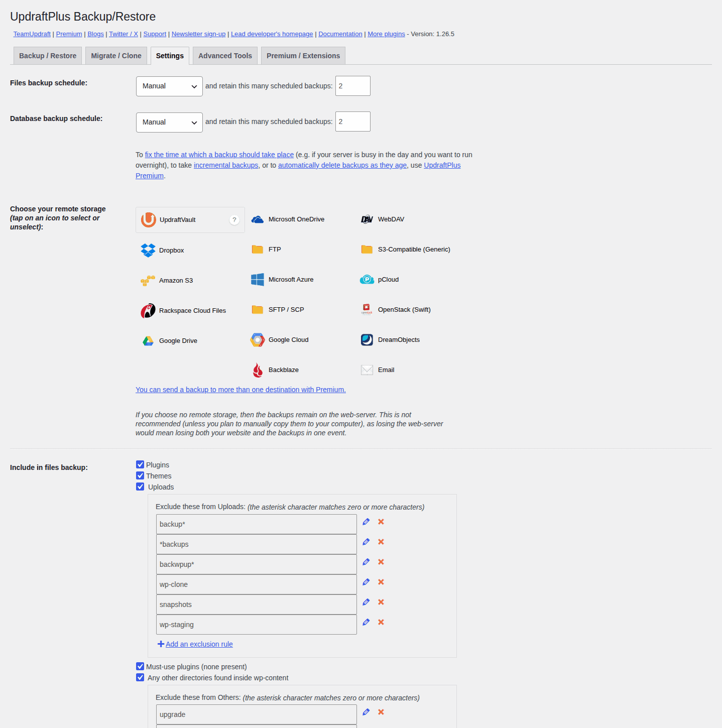Open Premium / Extensions tab
This screenshot has height=728, width=722.
[x=303, y=56]
